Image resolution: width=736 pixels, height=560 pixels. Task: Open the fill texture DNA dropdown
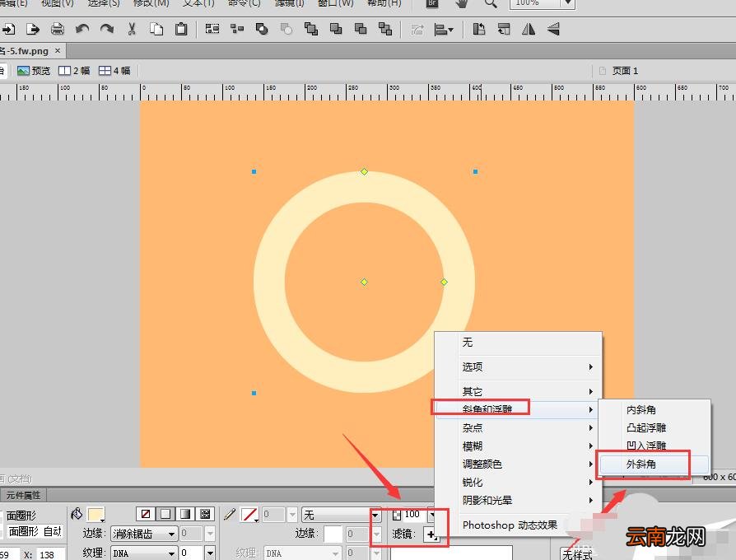click(x=144, y=553)
